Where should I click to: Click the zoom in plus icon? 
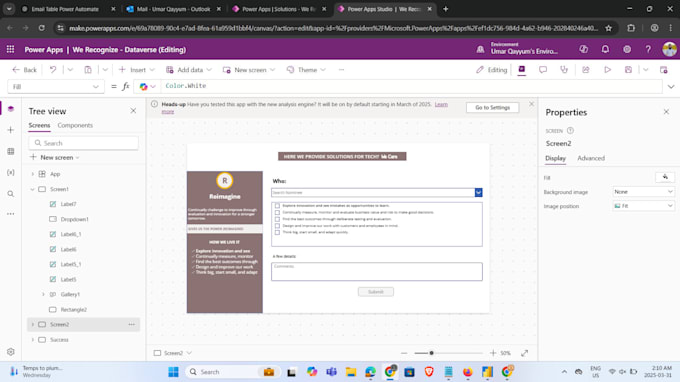493,353
